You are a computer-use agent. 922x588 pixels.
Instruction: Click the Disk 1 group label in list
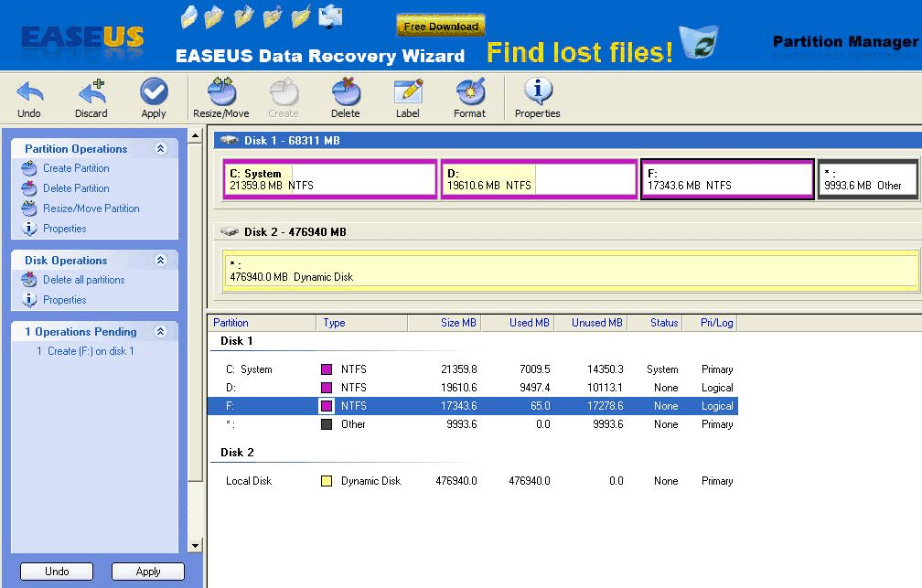tap(236, 341)
